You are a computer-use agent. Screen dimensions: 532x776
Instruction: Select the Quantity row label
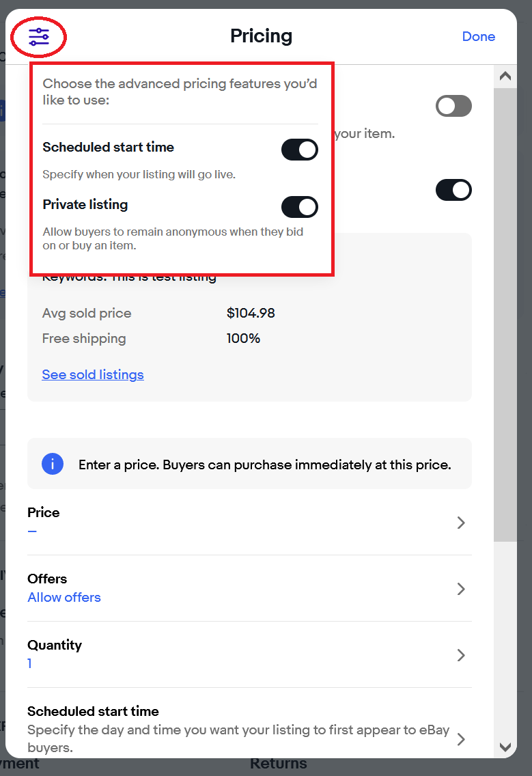point(55,645)
